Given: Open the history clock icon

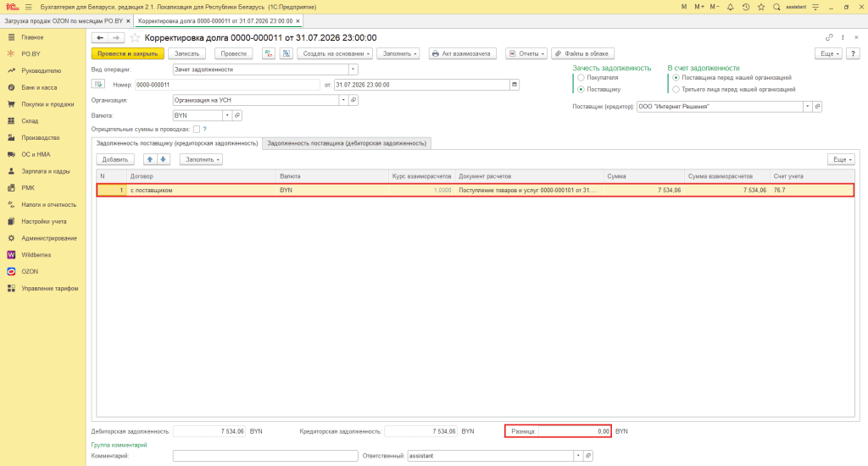Looking at the screenshot, I should tap(746, 7).
